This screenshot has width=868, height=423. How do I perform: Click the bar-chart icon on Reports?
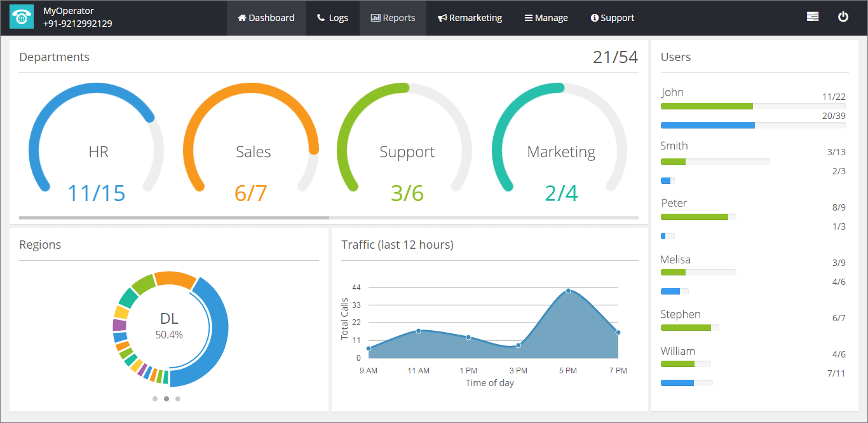374,17
